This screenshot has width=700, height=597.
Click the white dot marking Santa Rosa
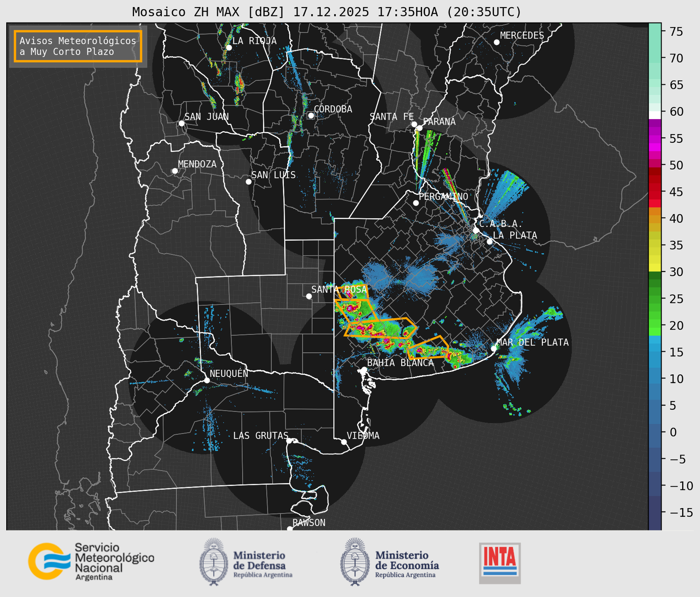[309, 296]
